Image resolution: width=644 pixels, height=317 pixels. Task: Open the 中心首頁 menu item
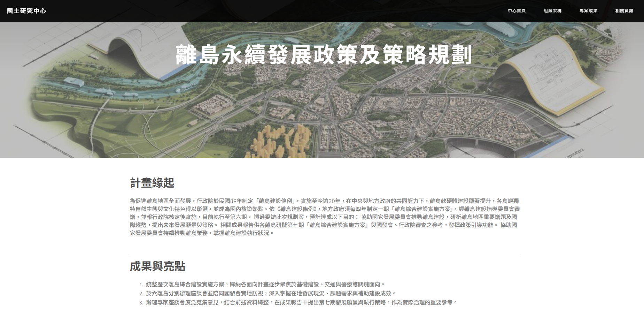coord(517,11)
